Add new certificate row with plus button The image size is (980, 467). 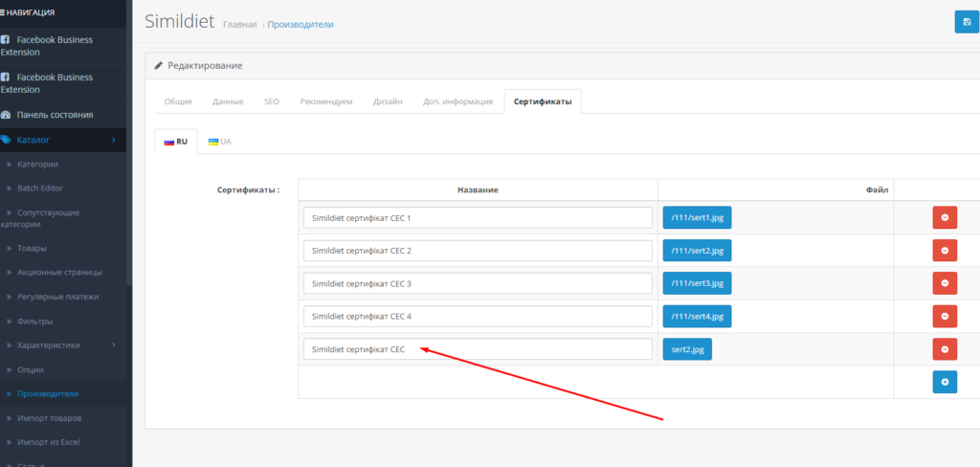[x=944, y=382]
